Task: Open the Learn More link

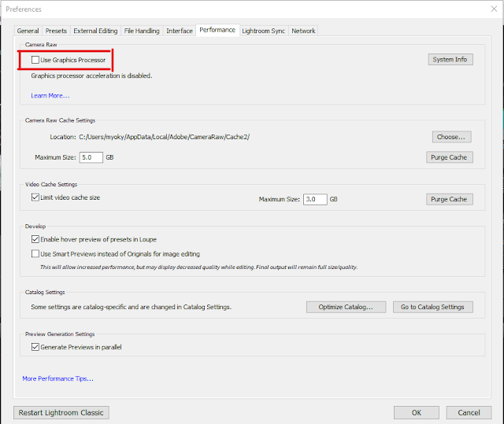Action: point(50,96)
